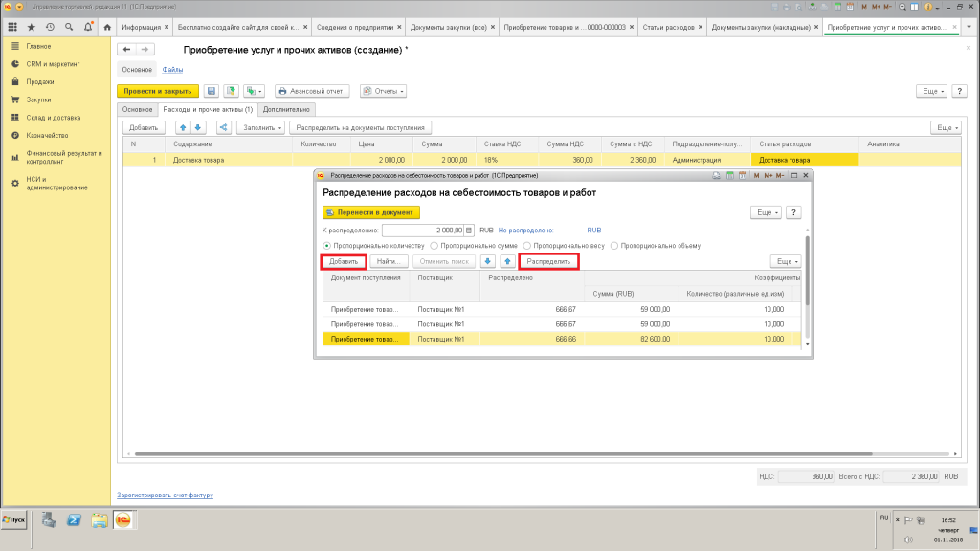Close the Статьи расходов tab

click(x=700, y=27)
